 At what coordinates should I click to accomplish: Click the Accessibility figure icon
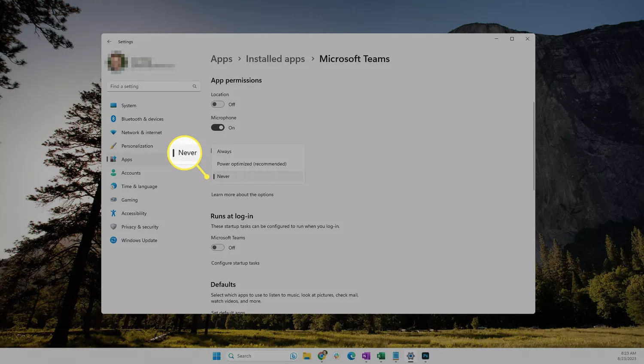(113, 213)
